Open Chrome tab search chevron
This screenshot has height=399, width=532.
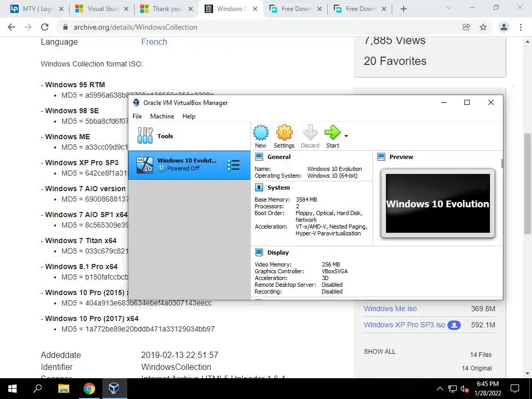click(x=448, y=7)
